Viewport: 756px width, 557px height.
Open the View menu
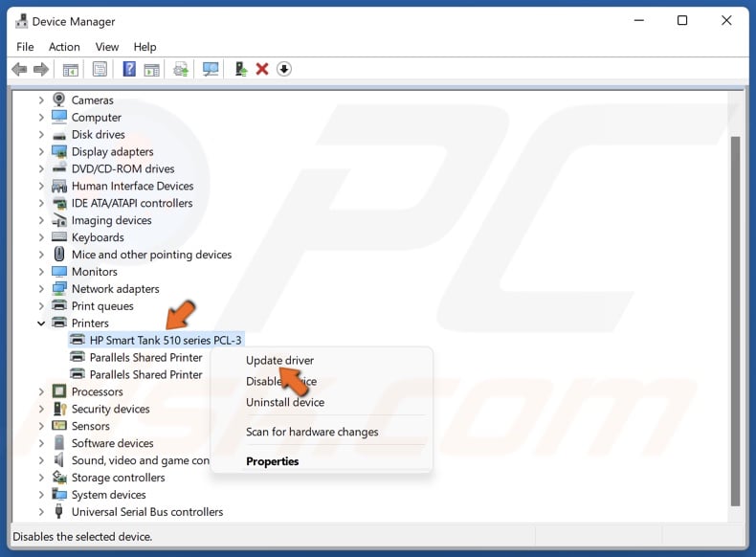[x=106, y=47]
